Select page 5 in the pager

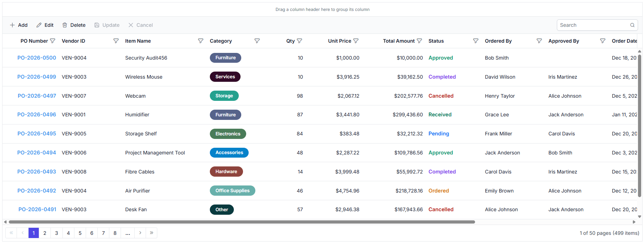pyautogui.click(x=80, y=233)
